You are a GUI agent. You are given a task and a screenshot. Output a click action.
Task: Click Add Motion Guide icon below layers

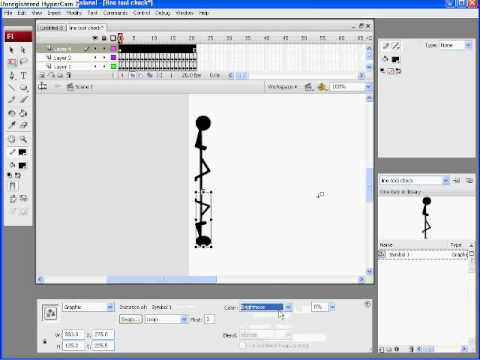tap(52, 75)
